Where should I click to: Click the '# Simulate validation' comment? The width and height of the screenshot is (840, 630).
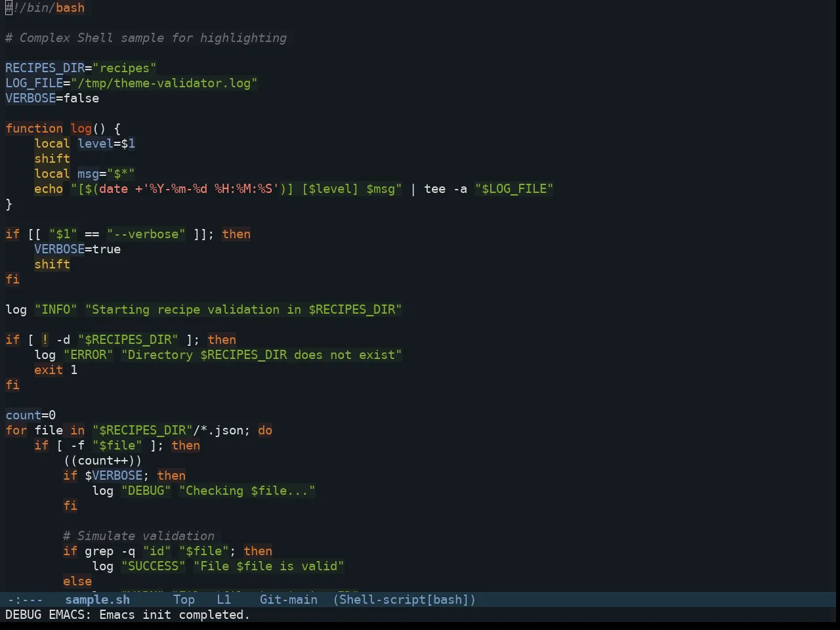click(x=138, y=536)
